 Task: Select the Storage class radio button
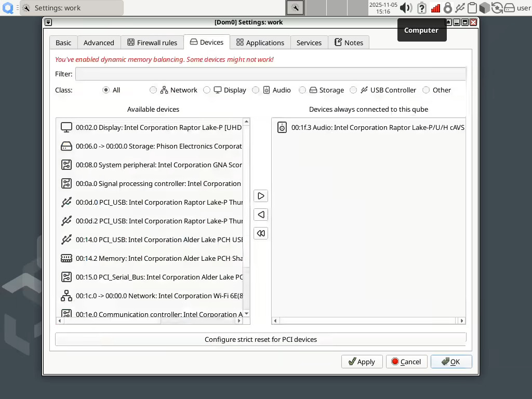click(302, 90)
